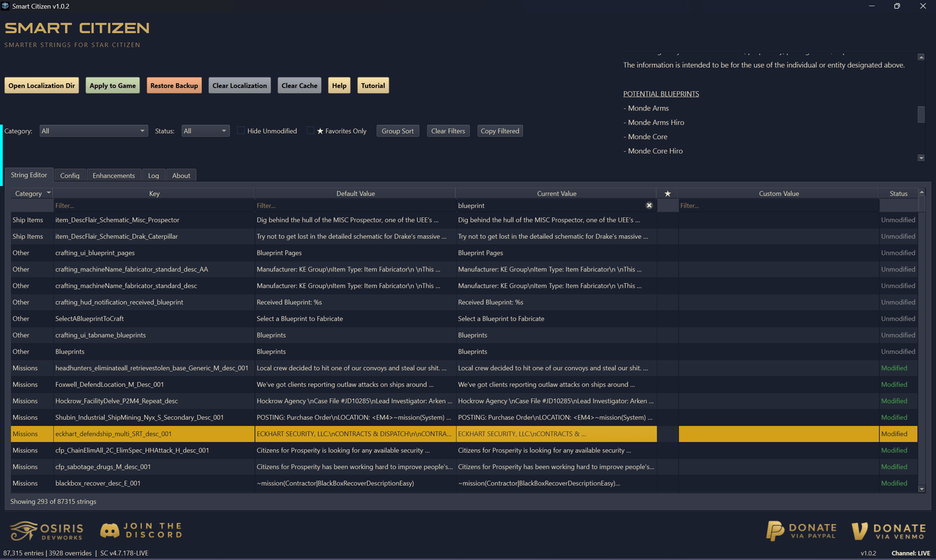The image size is (936, 560).
Task: Sort by the Custom Value column header
Action: tap(779, 194)
